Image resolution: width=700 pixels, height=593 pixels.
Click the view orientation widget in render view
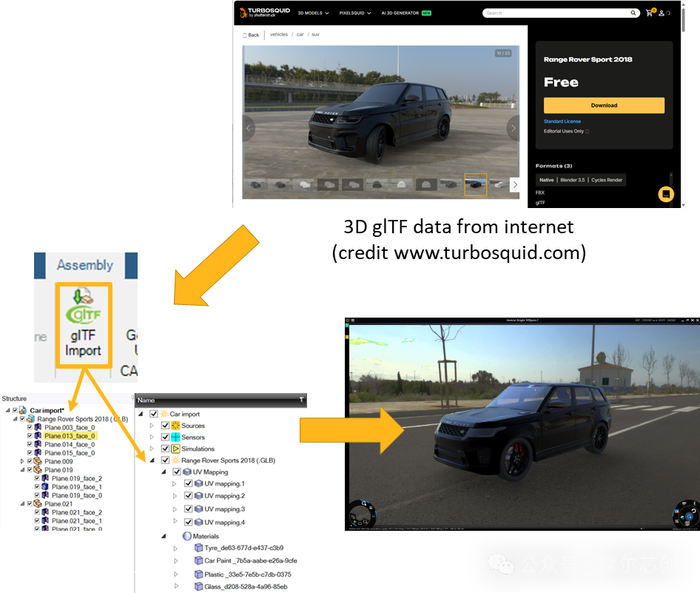click(686, 515)
